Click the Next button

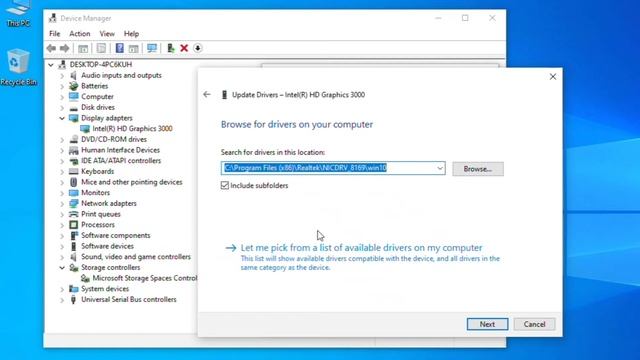487,324
